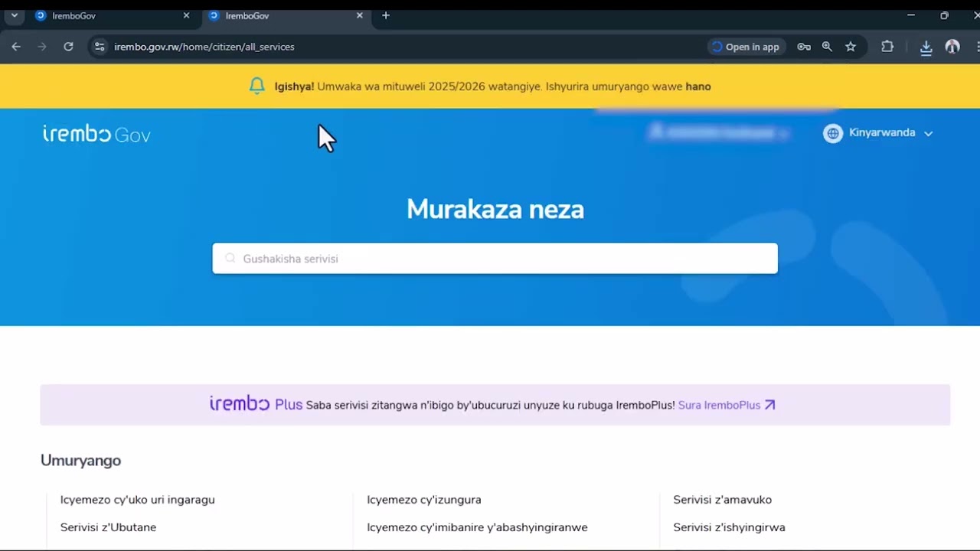Click the search magnifier icon in service search

tap(230, 259)
